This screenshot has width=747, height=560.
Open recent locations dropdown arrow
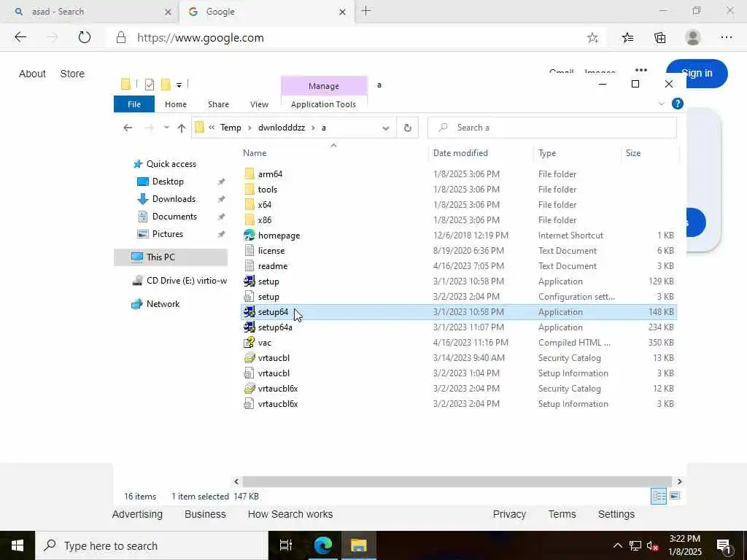pos(166,128)
